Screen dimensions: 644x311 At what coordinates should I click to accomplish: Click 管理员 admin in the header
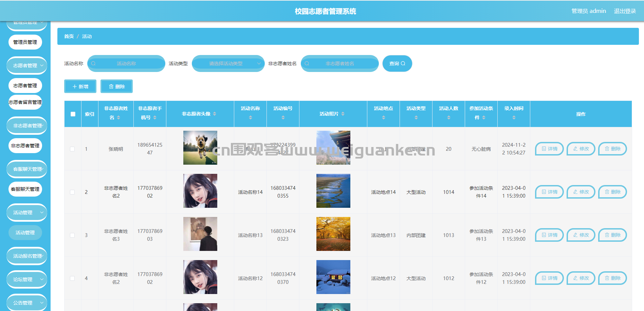click(589, 11)
